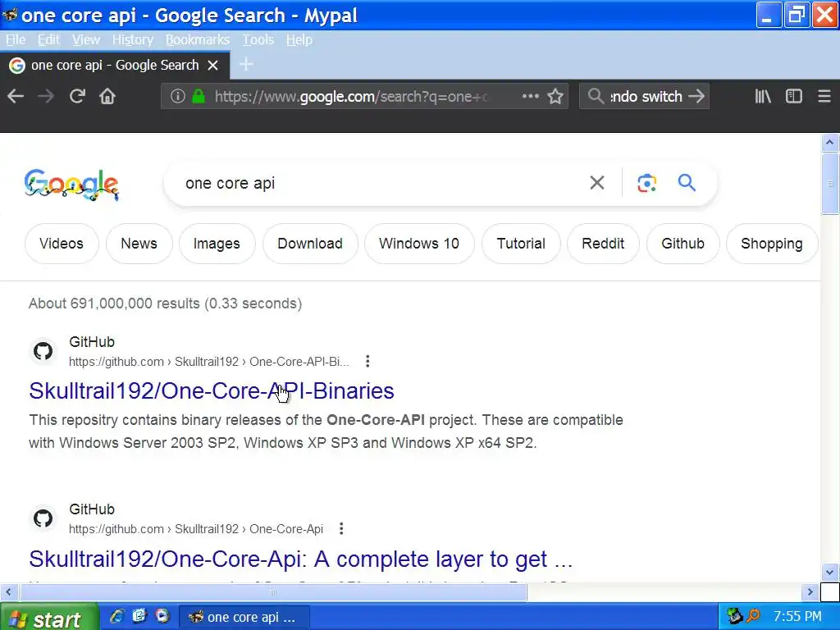
Task: Click the horizontal scrollbar right arrow
Action: point(810,592)
